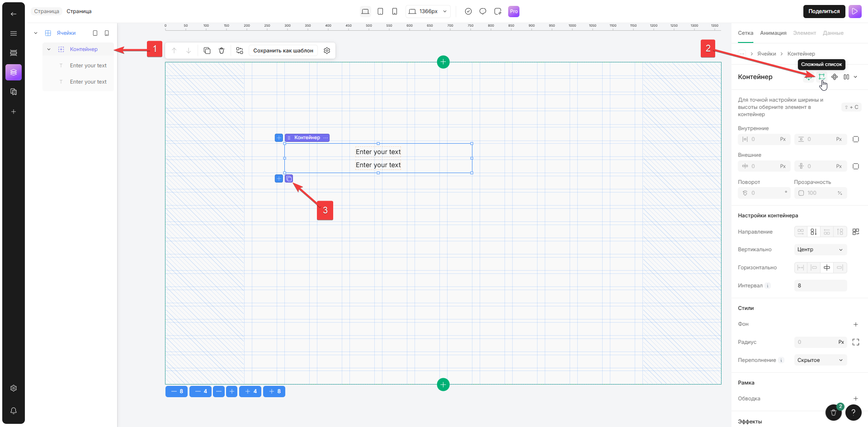The width and height of the screenshot is (868, 427).
Task: Select center horizontal alignment option
Action: 827,267
